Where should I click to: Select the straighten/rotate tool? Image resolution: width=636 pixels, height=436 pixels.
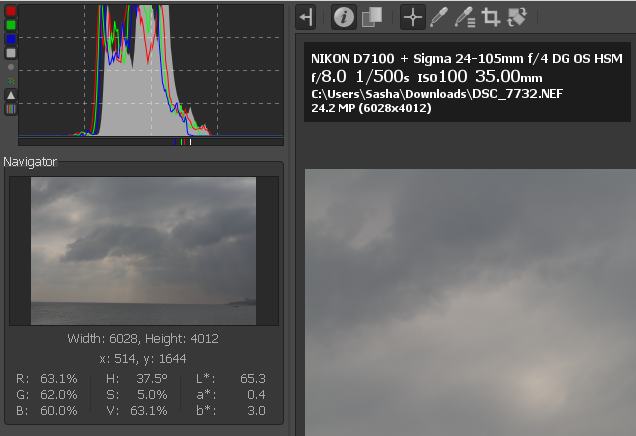coord(517,17)
